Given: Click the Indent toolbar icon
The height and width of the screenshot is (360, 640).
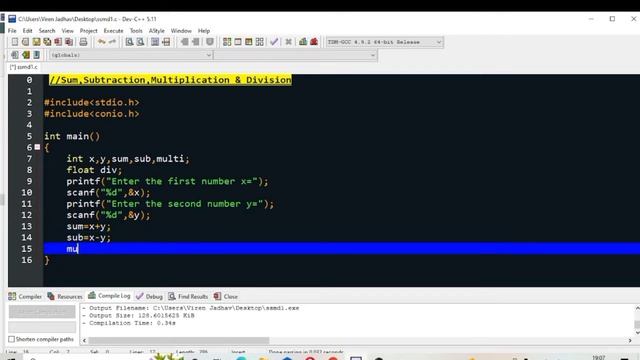Looking at the screenshot, I should [185, 42].
